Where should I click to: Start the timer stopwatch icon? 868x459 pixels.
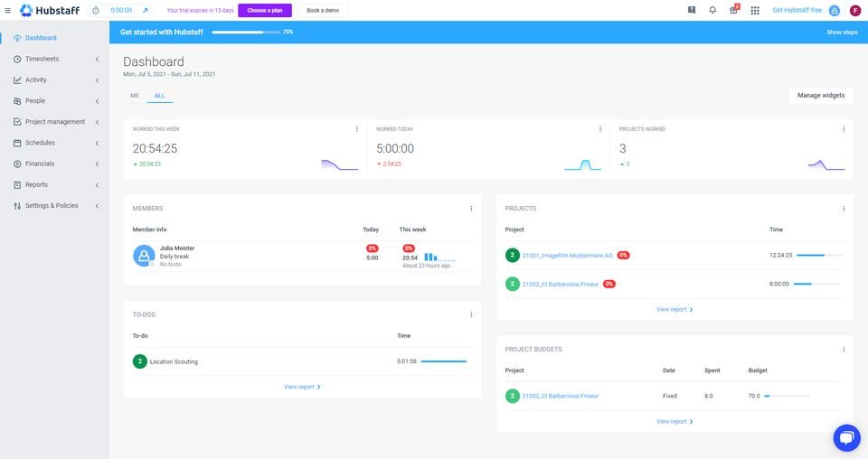96,10
